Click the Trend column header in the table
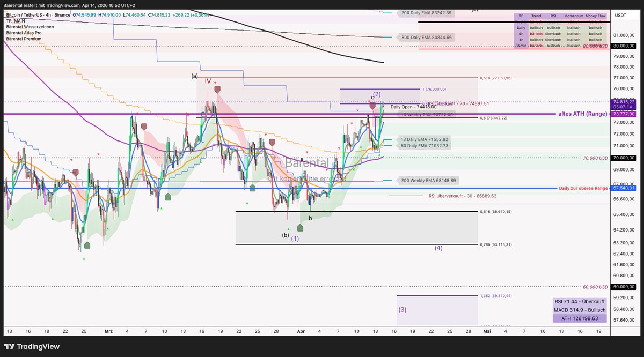Viewport: 644px width, 357px height. [536, 17]
